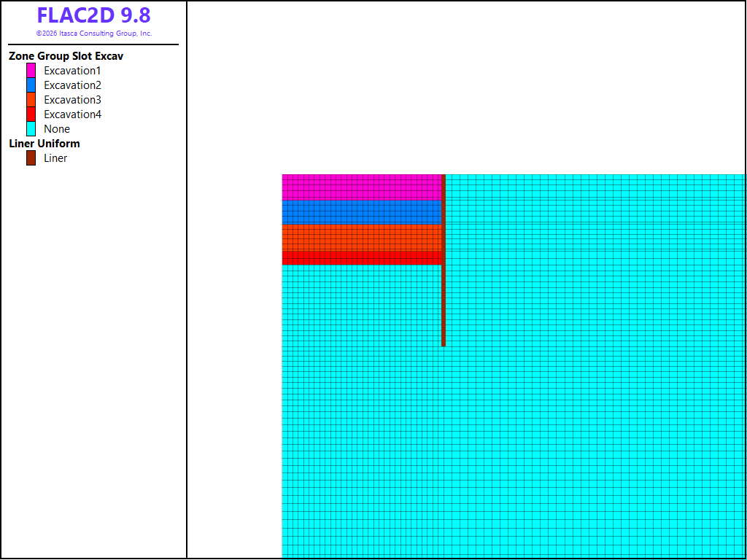This screenshot has height=560, width=747.
Task: Click the thin red Excavation4 mesh layer
Action: (x=362, y=257)
